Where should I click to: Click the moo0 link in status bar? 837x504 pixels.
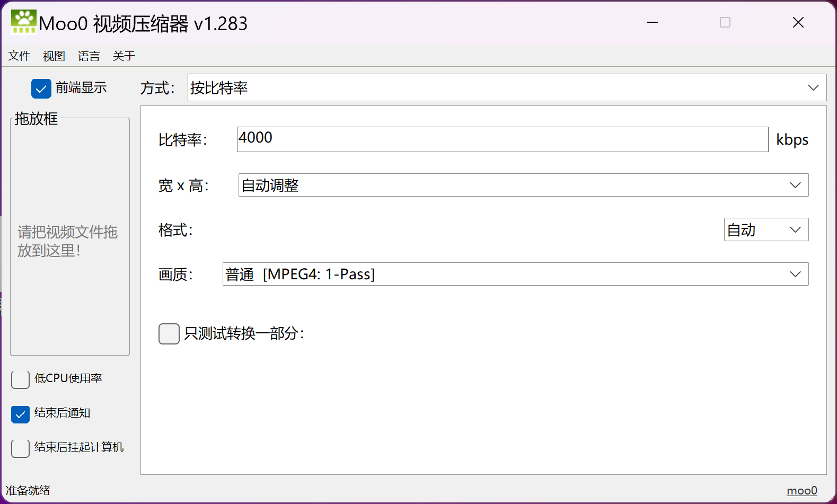(801, 491)
